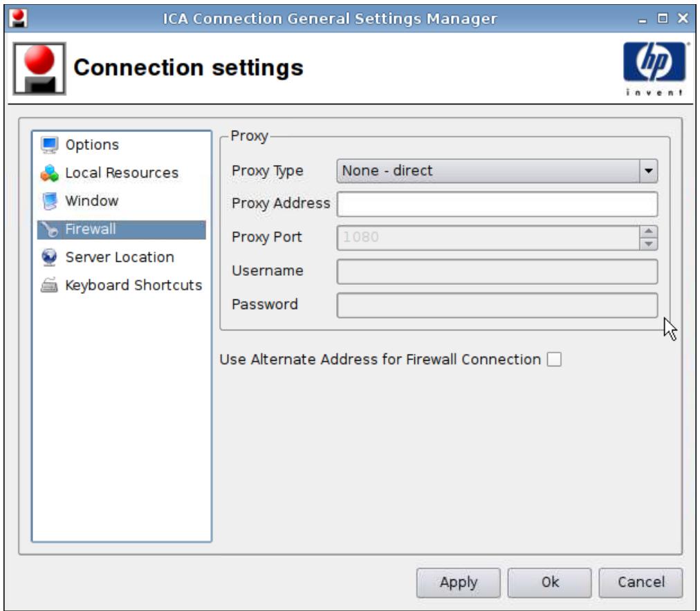The image size is (700, 611).
Task: Click the HP invent logo
Action: 654,68
